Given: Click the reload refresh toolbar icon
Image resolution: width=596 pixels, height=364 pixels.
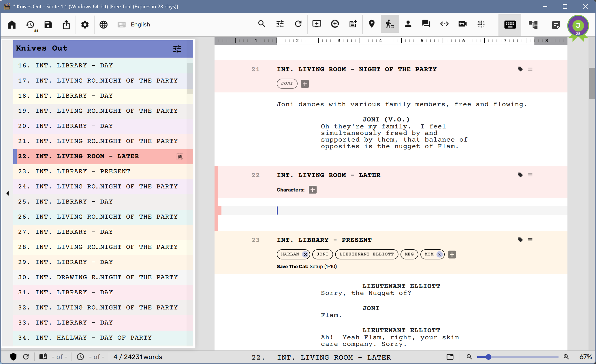Looking at the screenshot, I should pyautogui.click(x=298, y=24).
